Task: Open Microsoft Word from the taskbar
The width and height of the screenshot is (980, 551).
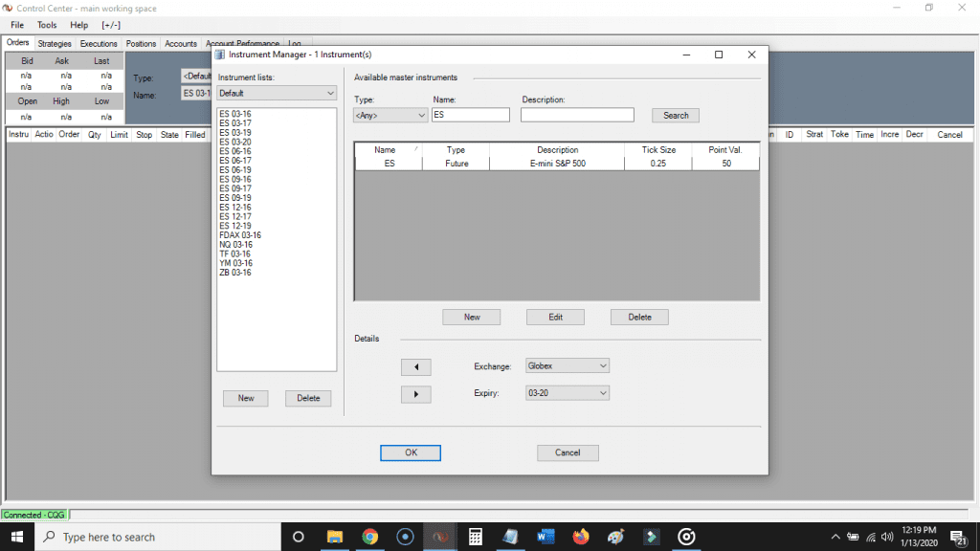Action: click(546, 537)
